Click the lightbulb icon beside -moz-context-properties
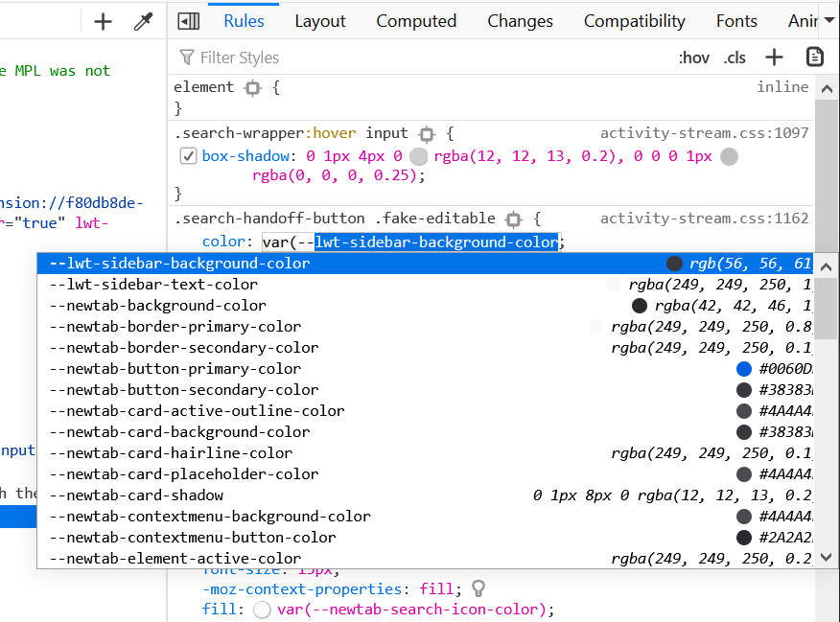 pos(478,588)
